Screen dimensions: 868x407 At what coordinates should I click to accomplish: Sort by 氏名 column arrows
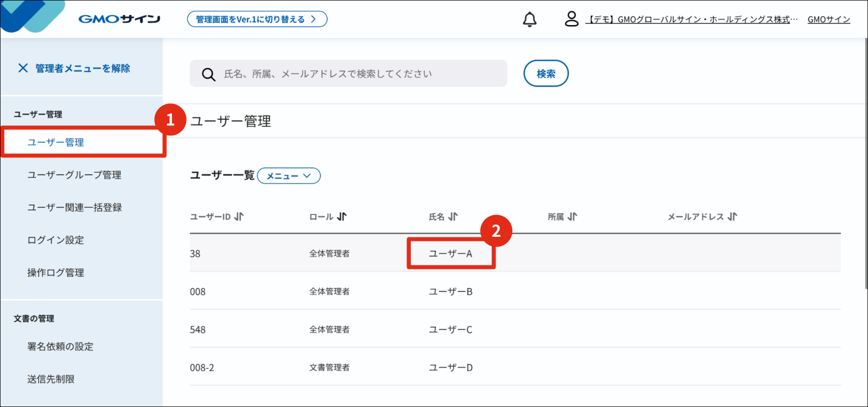(453, 216)
